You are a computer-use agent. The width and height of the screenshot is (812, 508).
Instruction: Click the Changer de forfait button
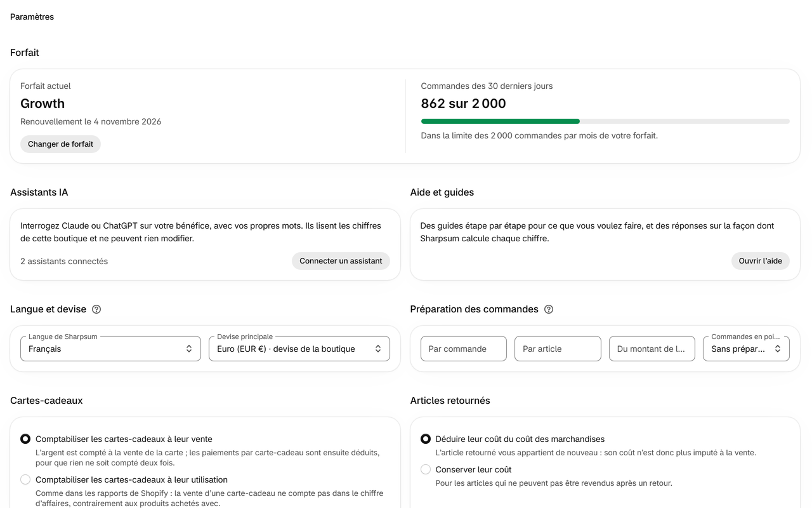click(x=60, y=144)
